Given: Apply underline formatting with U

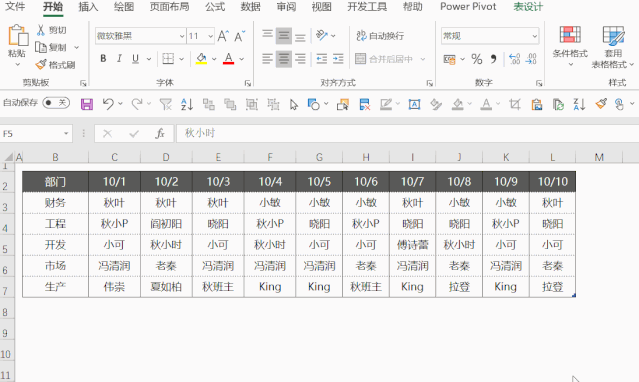Looking at the screenshot, I should pos(135,59).
